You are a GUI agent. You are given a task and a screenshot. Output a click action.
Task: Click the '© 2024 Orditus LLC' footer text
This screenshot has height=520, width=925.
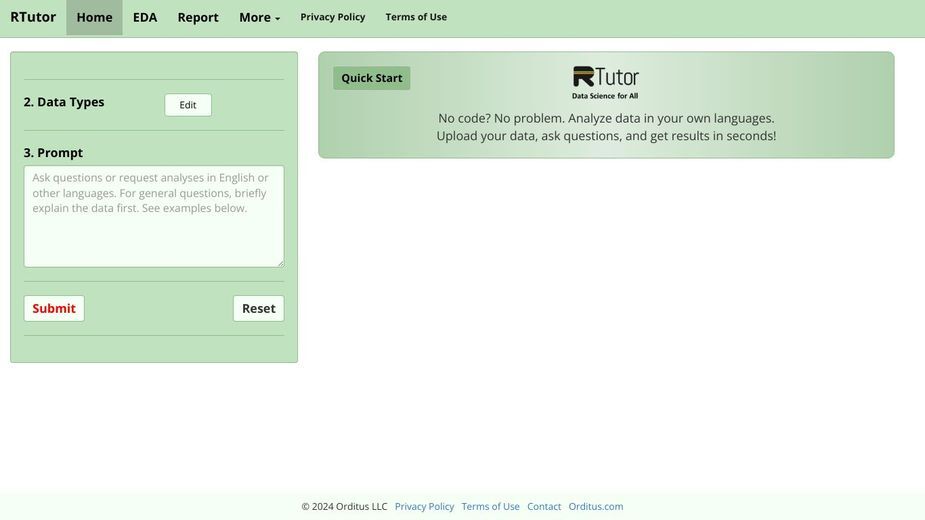tap(345, 506)
